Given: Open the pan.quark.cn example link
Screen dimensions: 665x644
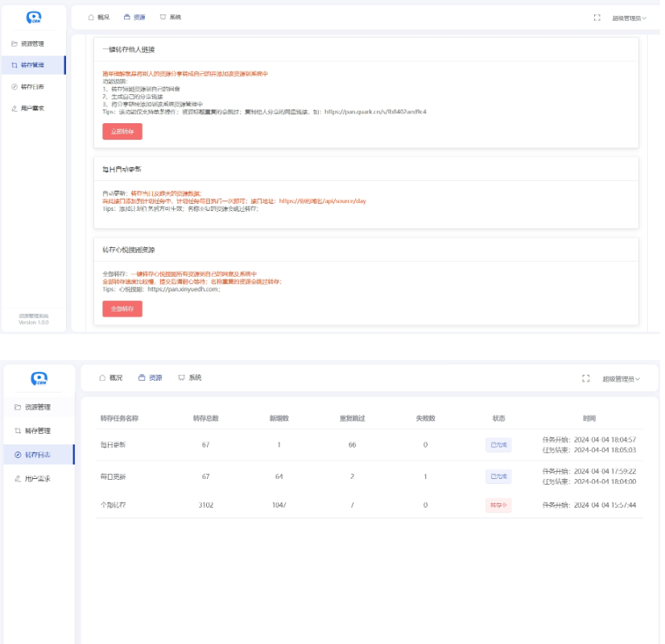Looking at the screenshot, I should [375, 111].
